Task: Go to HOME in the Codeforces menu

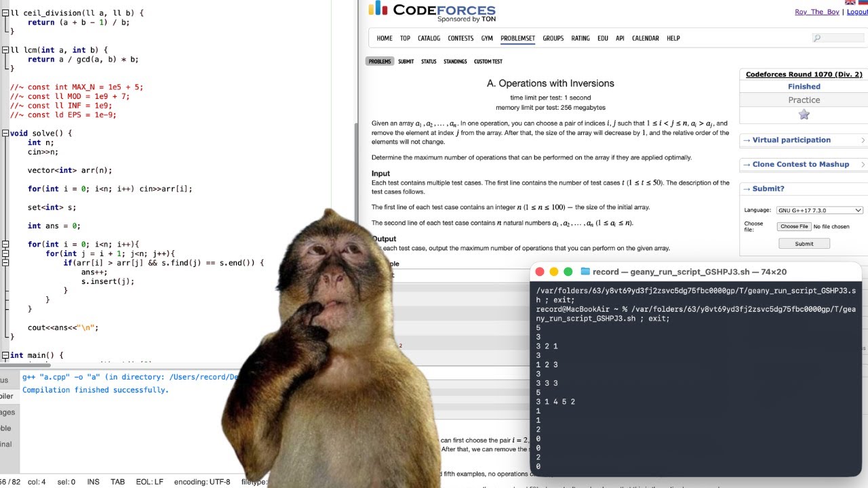Action: pyautogui.click(x=384, y=39)
